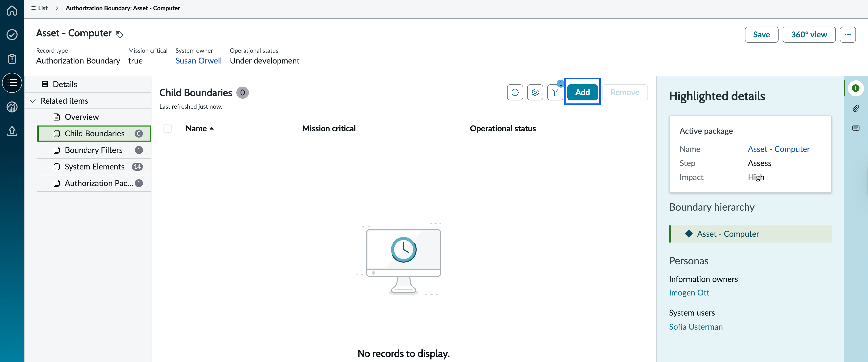Open the dashboard chart icon in sidebar
This screenshot has height=362, width=868.
12,107
